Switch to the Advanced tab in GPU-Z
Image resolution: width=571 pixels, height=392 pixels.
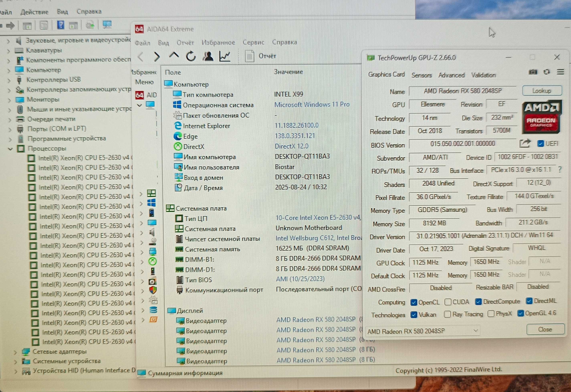click(451, 75)
